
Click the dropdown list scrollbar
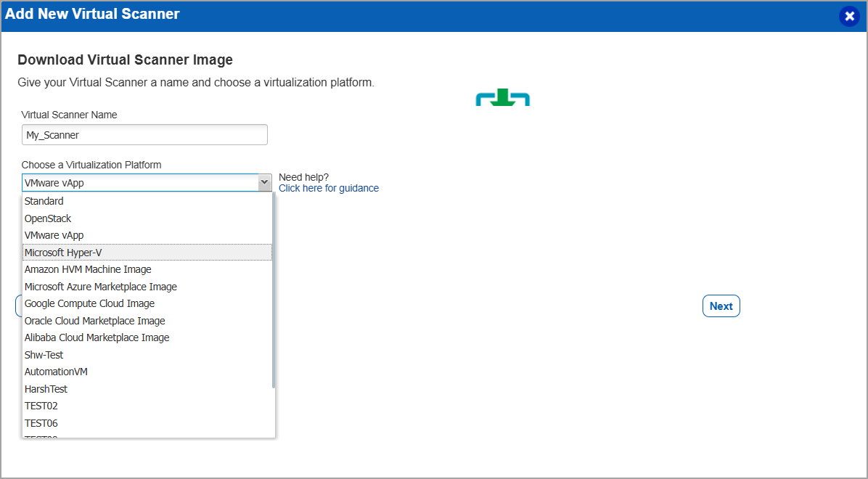tap(274, 290)
